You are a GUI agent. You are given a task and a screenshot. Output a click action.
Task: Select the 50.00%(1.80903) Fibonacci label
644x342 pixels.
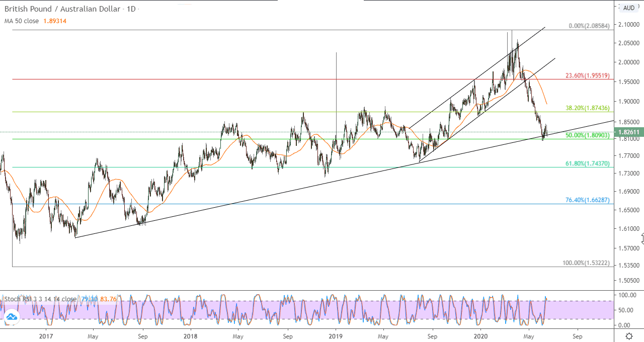coord(587,135)
